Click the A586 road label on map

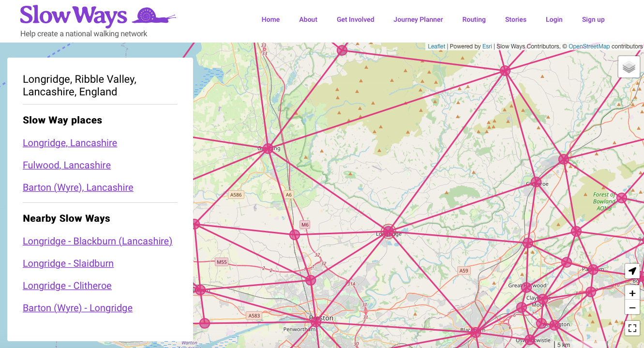point(236,195)
